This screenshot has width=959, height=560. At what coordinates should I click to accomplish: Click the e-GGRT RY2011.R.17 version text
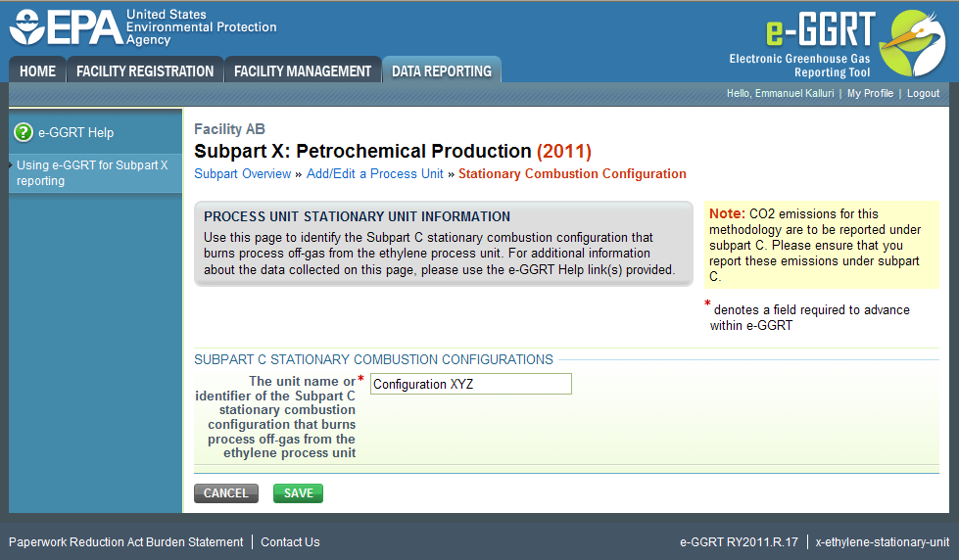[739, 542]
